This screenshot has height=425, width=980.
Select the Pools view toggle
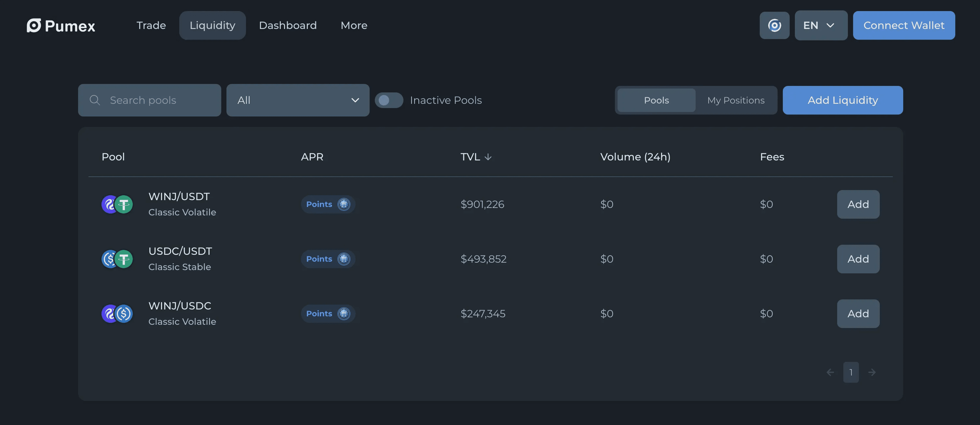point(656,100)
